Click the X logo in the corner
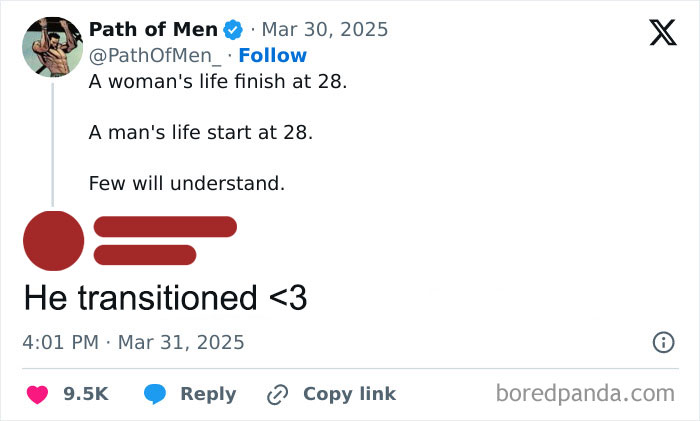Image resolution: width=700 pixels, height=421 pixels. pos(656,33)
